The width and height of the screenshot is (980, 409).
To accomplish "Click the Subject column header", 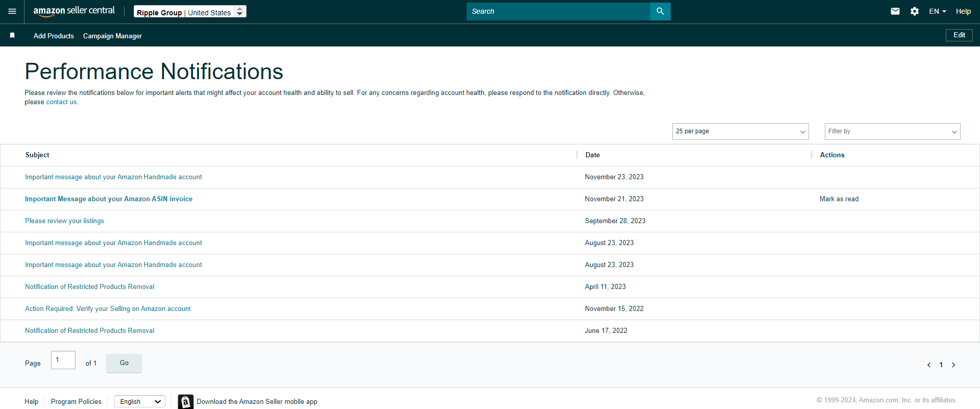I will pos(37,155).
